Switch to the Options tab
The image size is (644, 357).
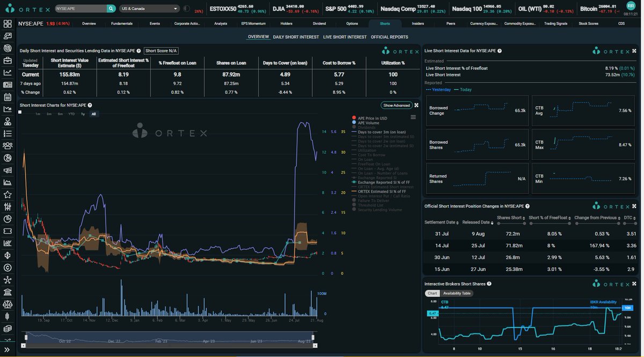coord(352,24)
